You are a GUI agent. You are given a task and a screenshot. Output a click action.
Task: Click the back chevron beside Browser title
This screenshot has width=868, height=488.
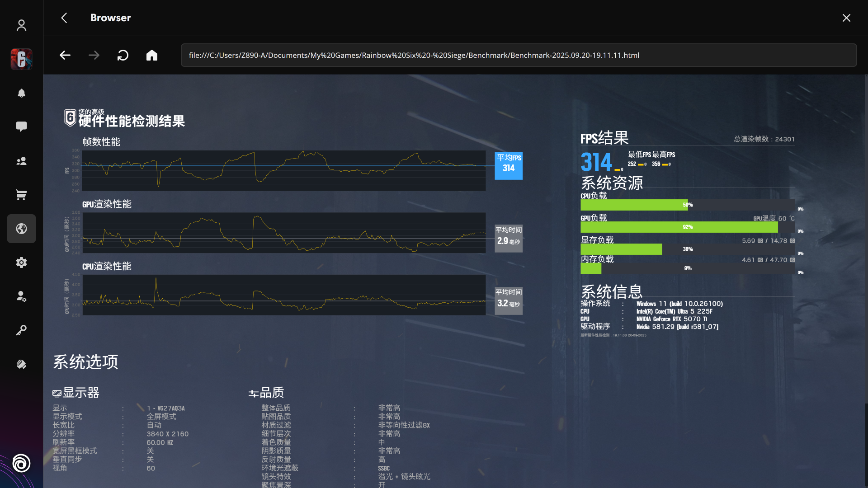pos(64,18)
